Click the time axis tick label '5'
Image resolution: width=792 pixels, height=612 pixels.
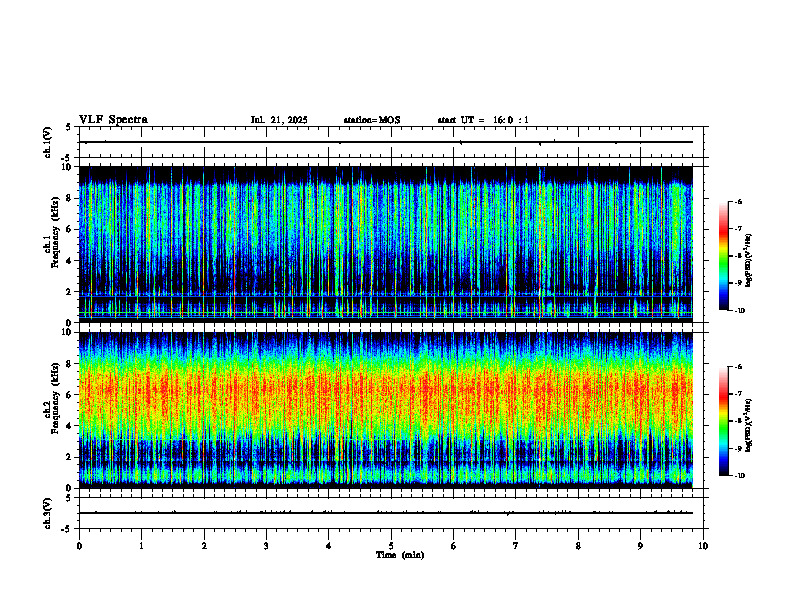[x=391, y=546]
